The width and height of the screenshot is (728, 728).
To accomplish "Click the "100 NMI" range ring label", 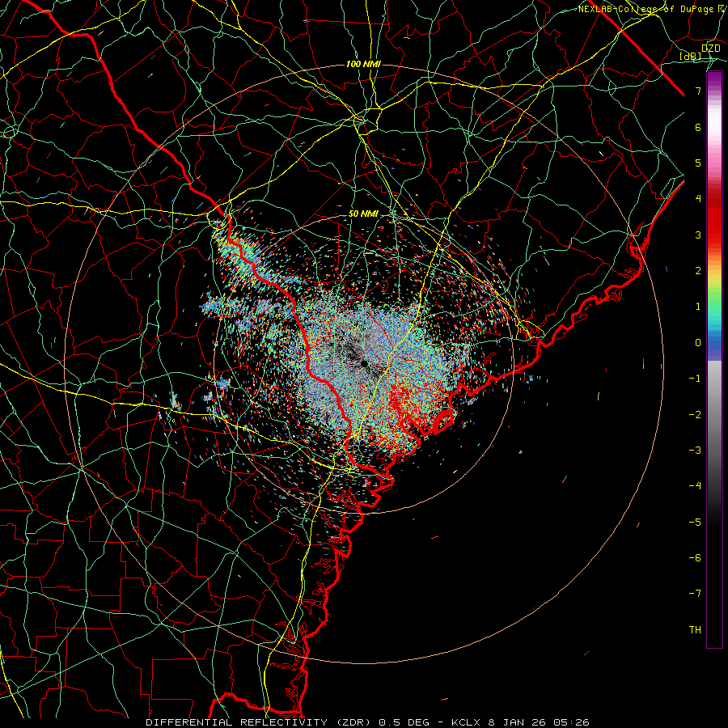I will coord(363,64).
